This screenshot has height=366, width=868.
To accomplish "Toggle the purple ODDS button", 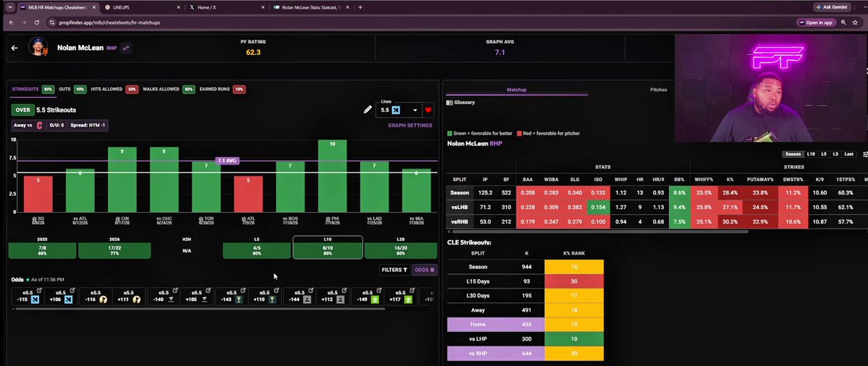I will (x=425, y=270).
